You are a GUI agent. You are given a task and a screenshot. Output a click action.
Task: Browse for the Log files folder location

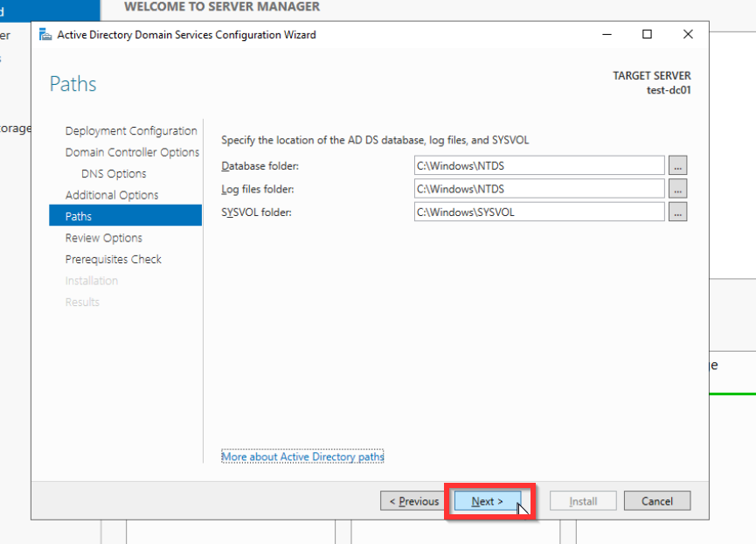click(677, 189)
